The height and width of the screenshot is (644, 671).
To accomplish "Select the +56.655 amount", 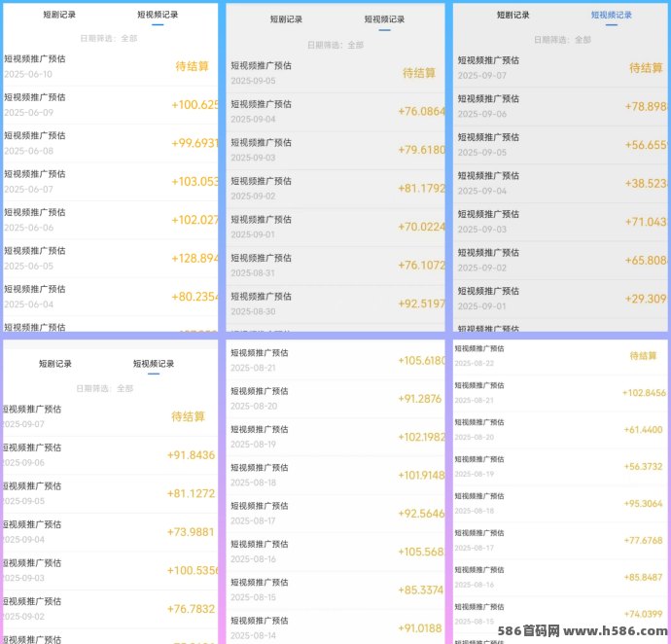I will pos(646,145).
